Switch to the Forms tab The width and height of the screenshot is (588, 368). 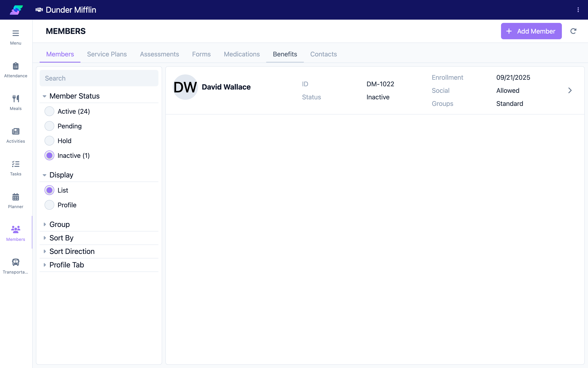(202, 54)
